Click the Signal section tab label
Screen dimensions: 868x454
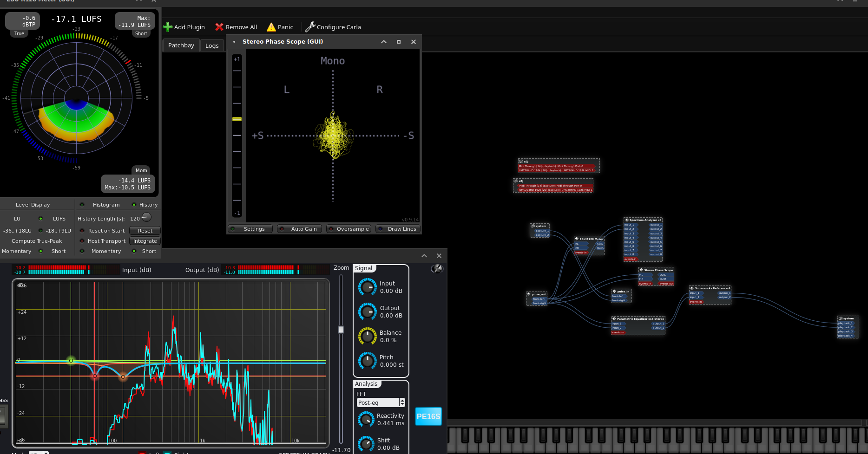tap(364, 268)
